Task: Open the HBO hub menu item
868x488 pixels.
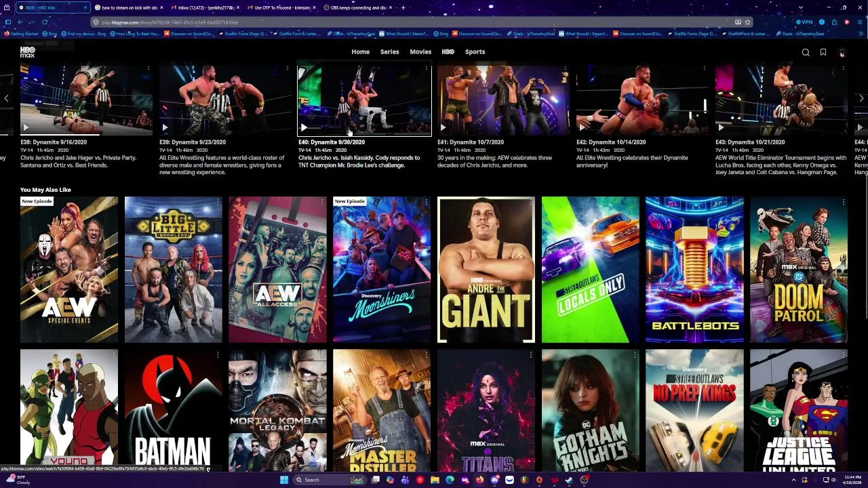Action: click(448, 52)
